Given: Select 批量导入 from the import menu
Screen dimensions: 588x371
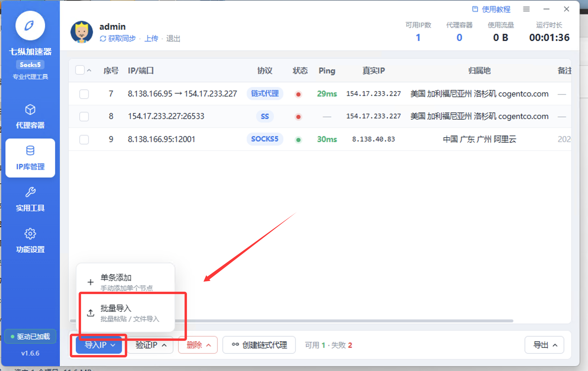Looking at the screenshot, I should 126,313.
